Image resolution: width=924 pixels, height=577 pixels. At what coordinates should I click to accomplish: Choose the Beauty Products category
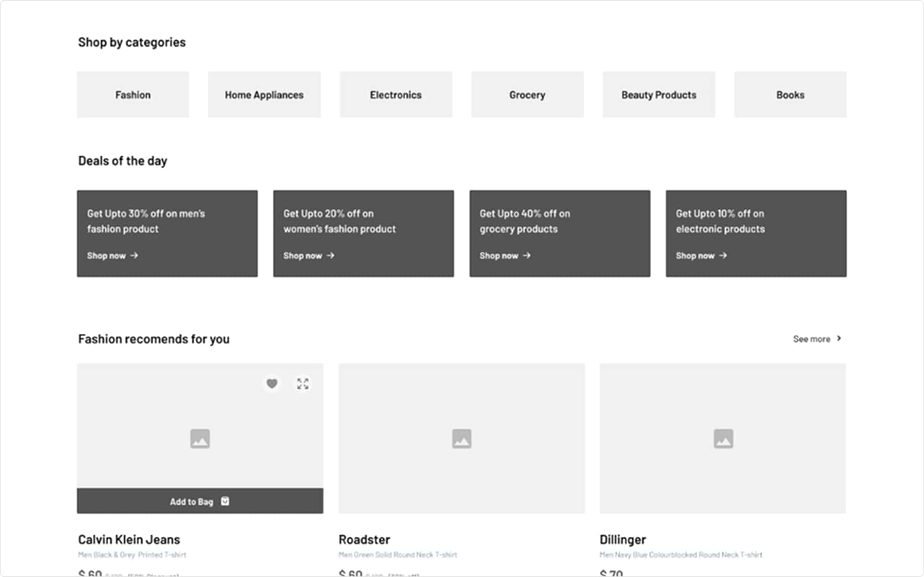click(x=659, y=95)
